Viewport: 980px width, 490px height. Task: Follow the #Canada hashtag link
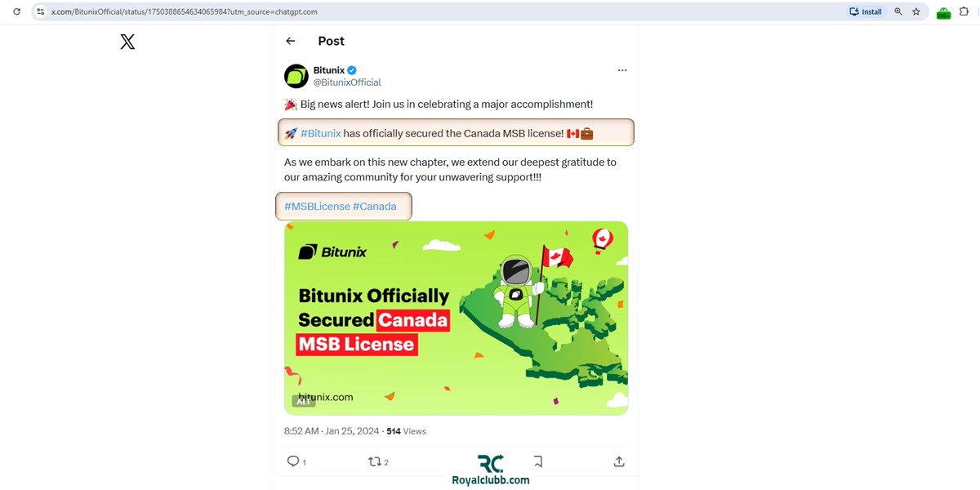(374, 207)
